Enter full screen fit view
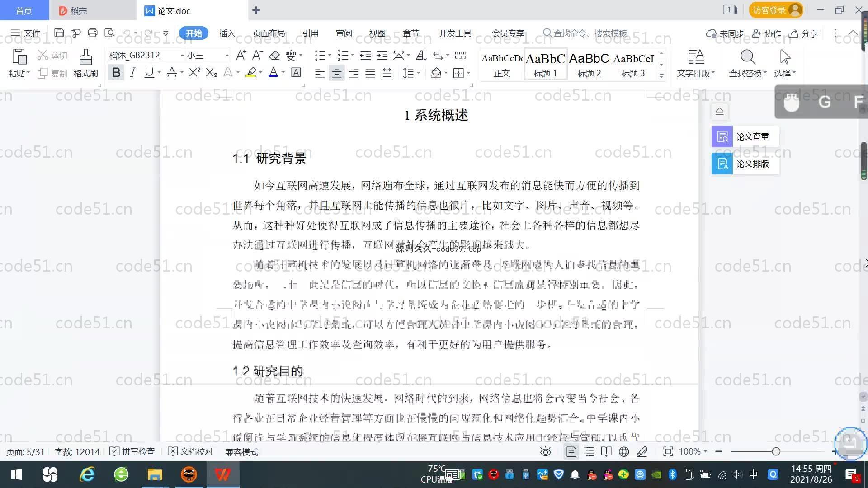 point(668,452)
